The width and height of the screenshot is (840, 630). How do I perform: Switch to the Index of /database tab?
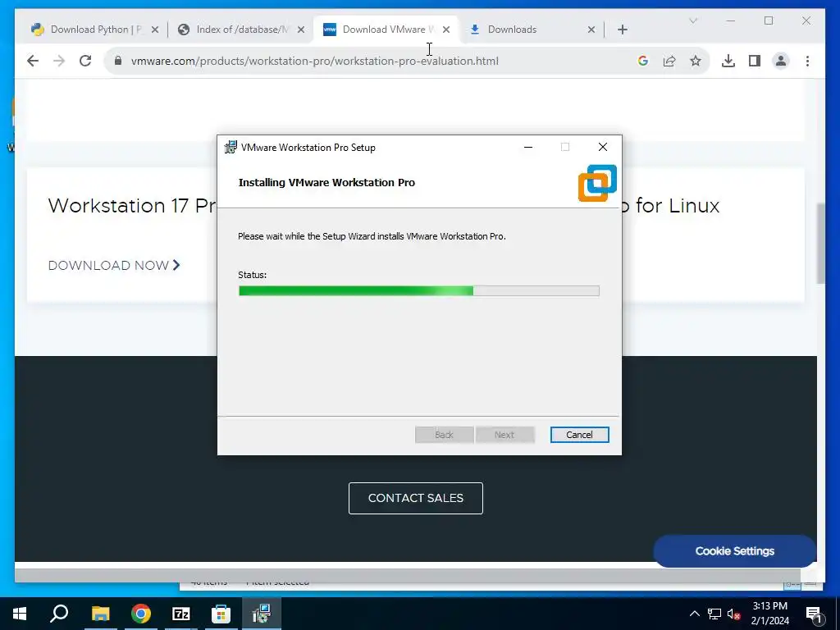click(x=241, y=30)
